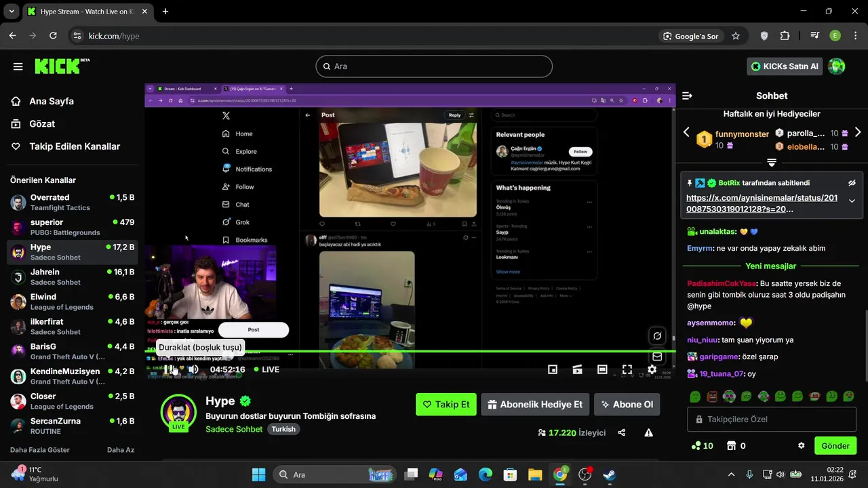Click the Turkish language tag

pos(283,429)
